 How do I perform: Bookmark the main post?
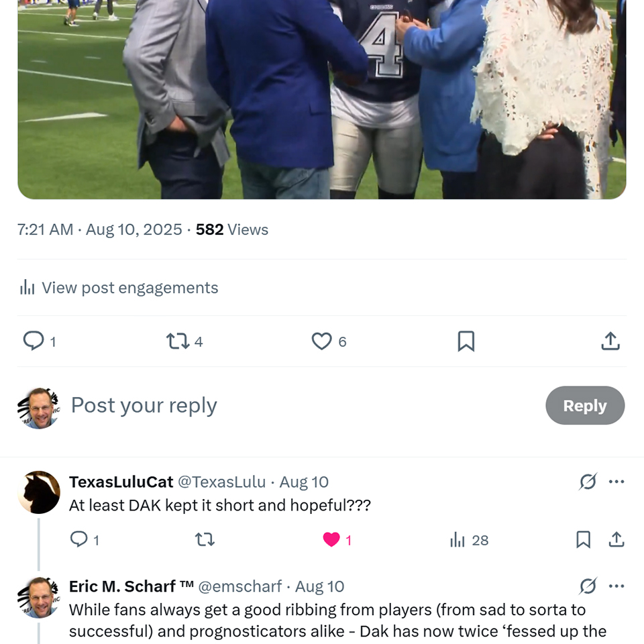point(466,341)
